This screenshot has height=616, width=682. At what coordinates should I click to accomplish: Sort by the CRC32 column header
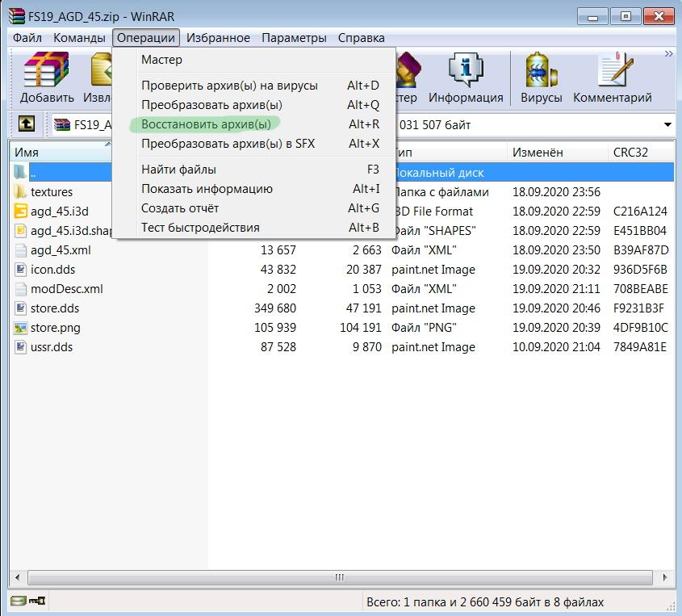[630, 153]
